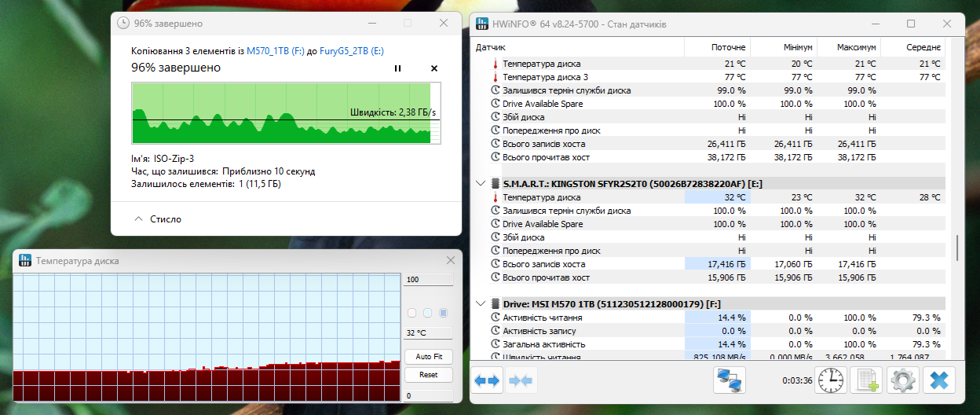Open source drive M570_1TB (F:) link
The height and width of the screenshot is (415, 980).
(x=276, y=51)
